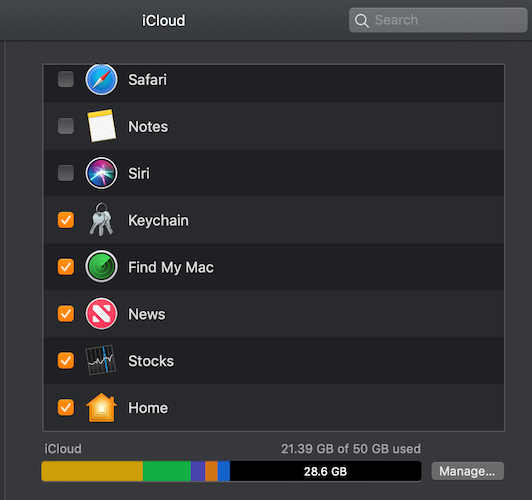Click the magnifying glass search icon
532x500 pixels.
(x=362, y=21)
